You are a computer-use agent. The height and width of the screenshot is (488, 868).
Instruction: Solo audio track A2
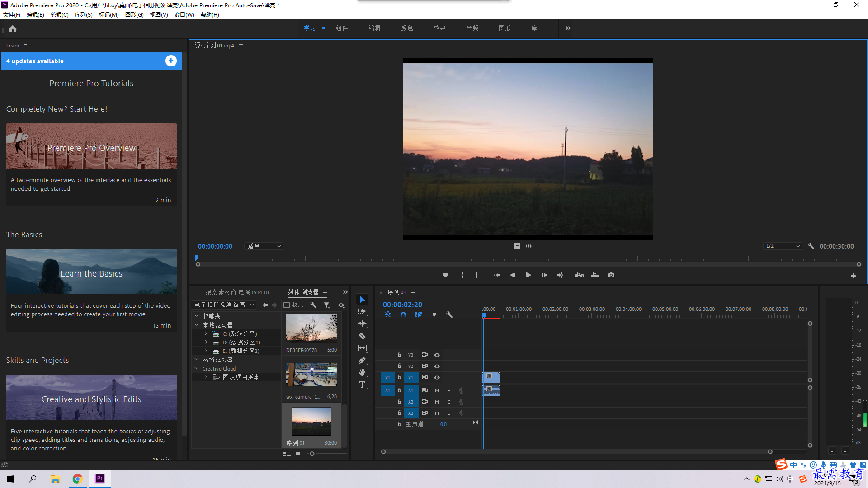pyautogui.click(x=449, y=402)
